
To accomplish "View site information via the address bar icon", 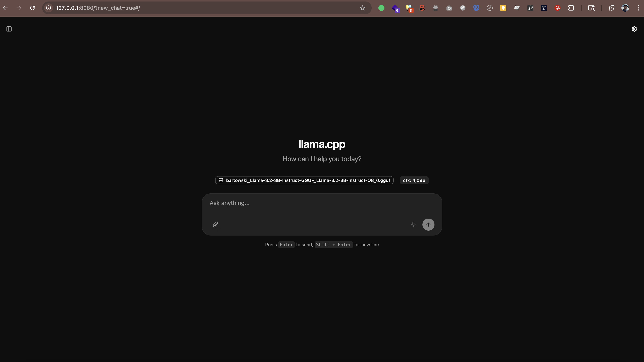I will tap(48, 8).
